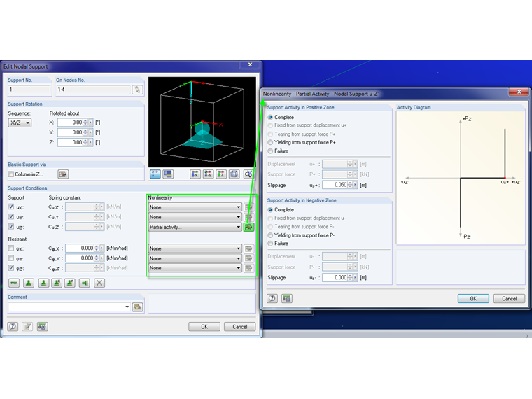Set preview to view in X direction
Screen dimensions: 532x399
tap(195, 174)
